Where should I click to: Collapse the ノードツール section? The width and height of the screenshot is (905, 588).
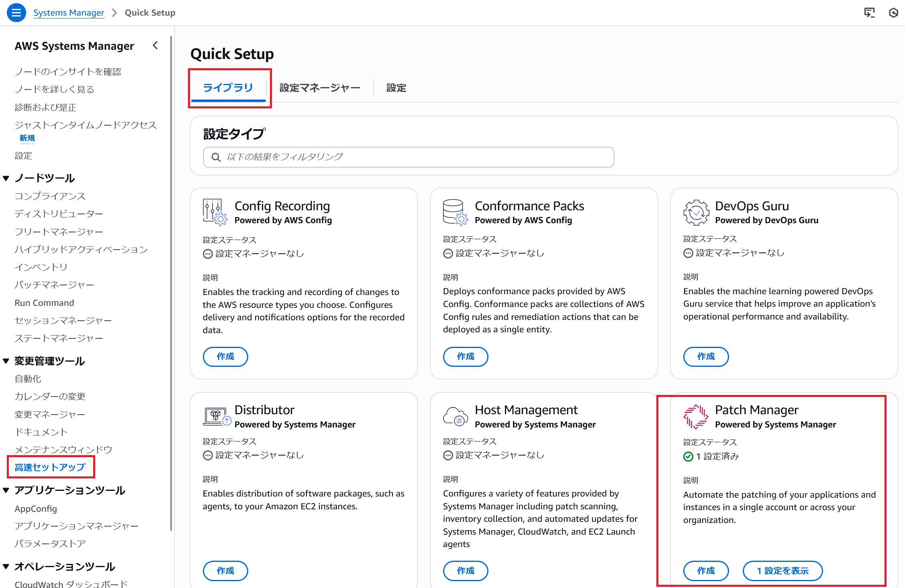click(6, 178)
